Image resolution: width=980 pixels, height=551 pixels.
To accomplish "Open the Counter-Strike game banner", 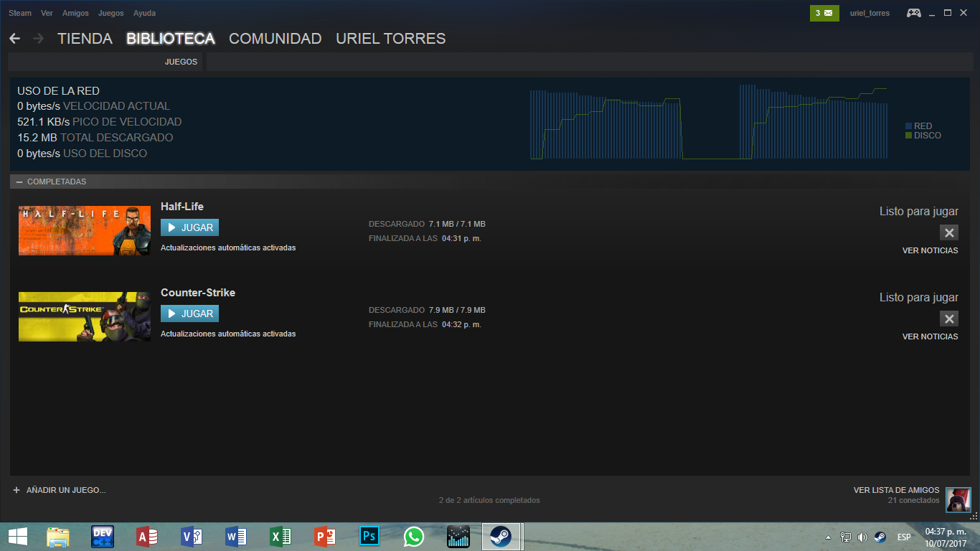I will pyautogui.click(x=85, y=316).
